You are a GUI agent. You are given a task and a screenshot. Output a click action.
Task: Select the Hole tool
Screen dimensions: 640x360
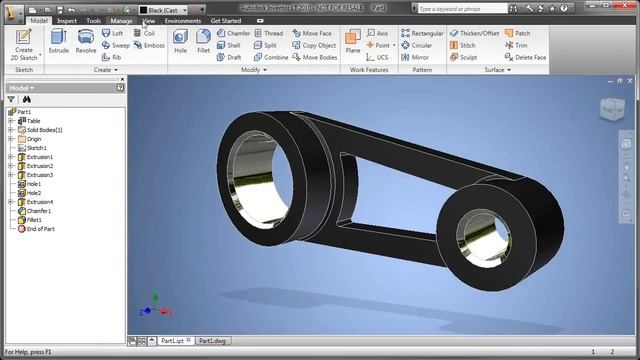(180, 42)
